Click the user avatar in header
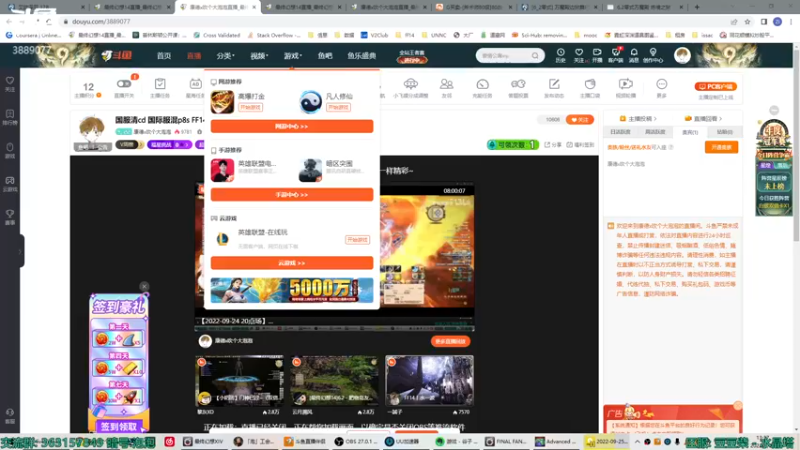The width and height of the screenshot is (800, 450). 682,55
